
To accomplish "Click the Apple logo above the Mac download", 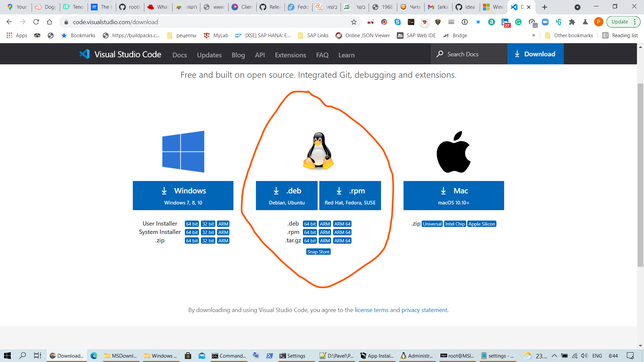I will click(x=453, y=152).
